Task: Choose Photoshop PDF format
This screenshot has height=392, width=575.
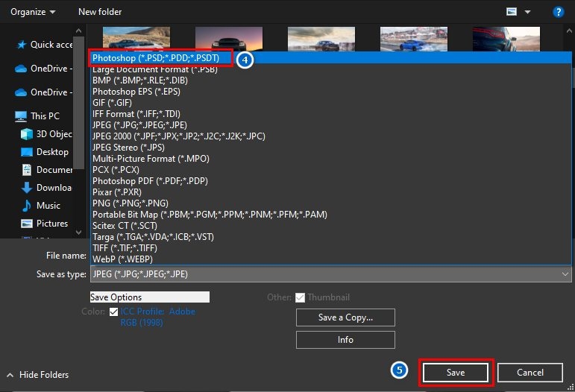Action: (x=330, y=181)
